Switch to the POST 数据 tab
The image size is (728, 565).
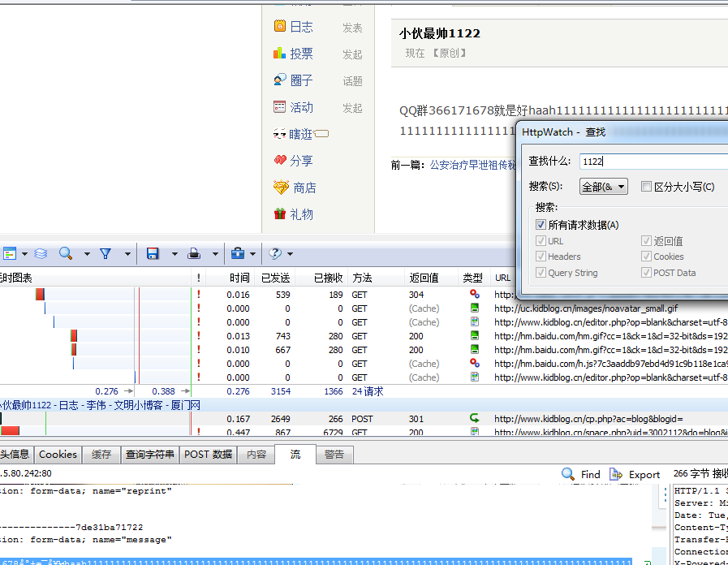pos(208,455)
